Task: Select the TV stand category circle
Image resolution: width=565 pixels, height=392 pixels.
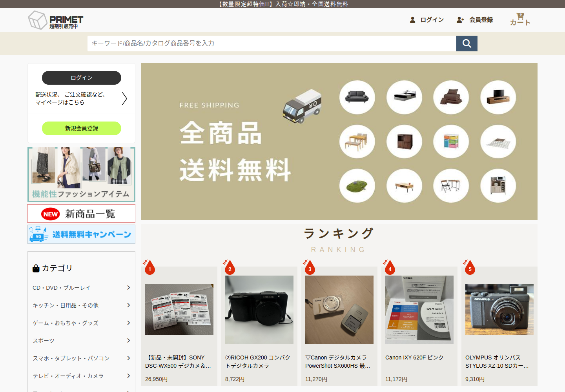Action: coord(498,97)
